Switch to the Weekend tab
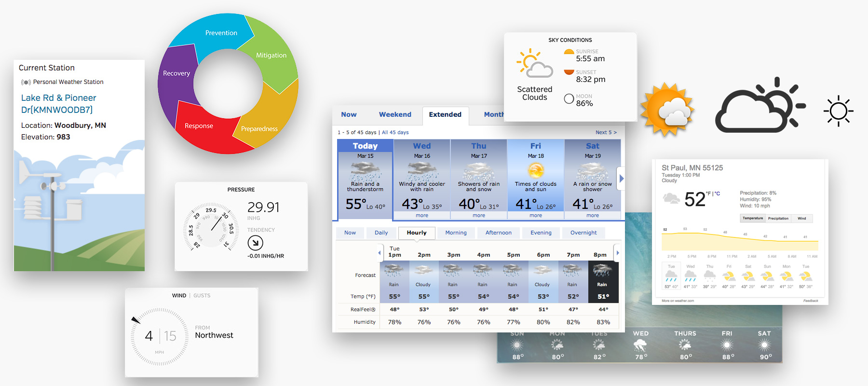 [395, 115]
